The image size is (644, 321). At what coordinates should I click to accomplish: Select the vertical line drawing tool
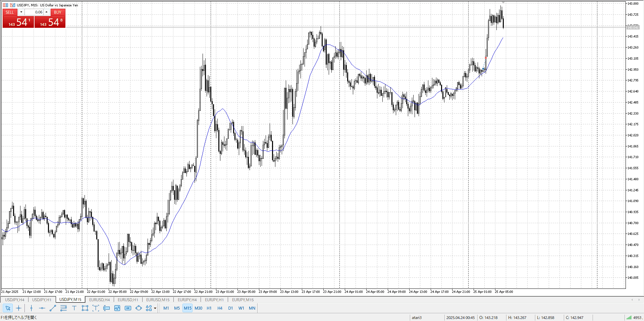pyautogui.click(x=31, y=308)
